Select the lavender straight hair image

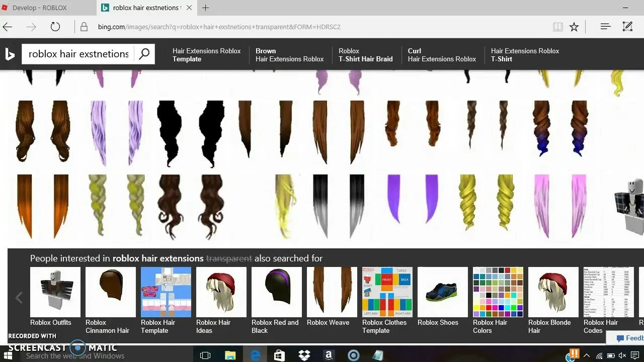[x=117, y=133]
